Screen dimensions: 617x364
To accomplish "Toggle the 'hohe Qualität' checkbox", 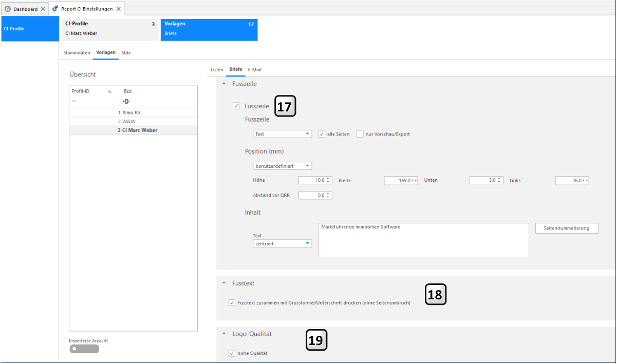I will [232, 353].
